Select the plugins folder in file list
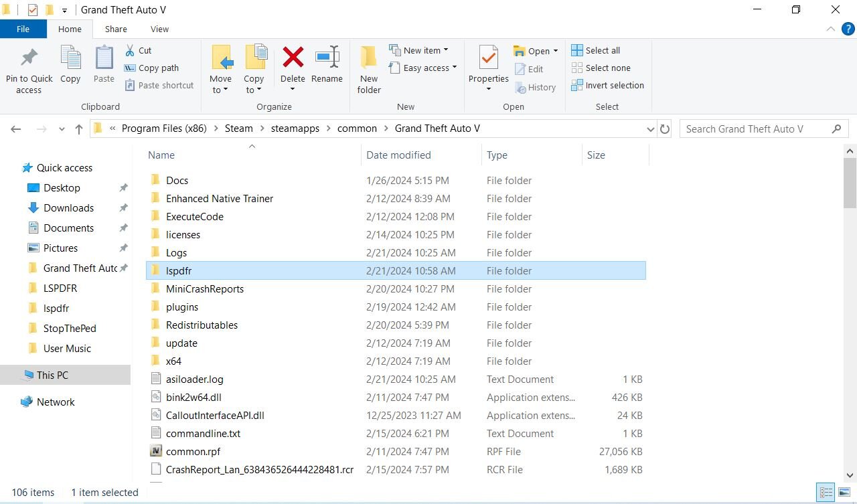 click(182, 307)
